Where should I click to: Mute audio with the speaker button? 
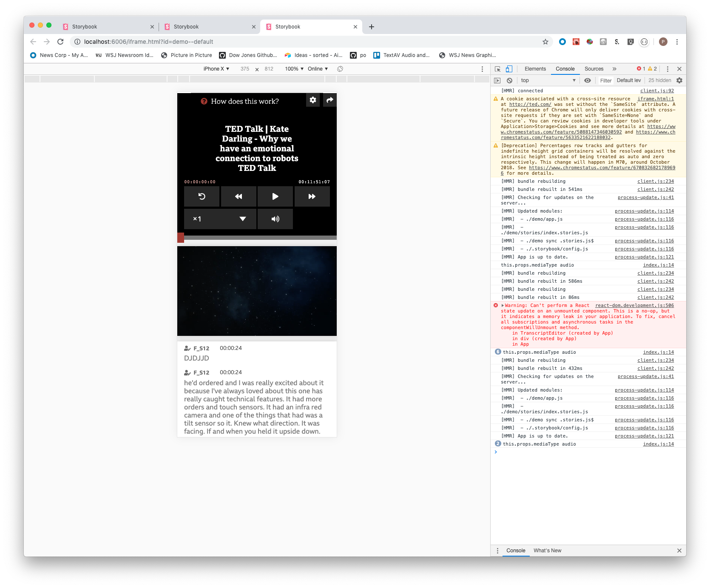pos(275,219)
